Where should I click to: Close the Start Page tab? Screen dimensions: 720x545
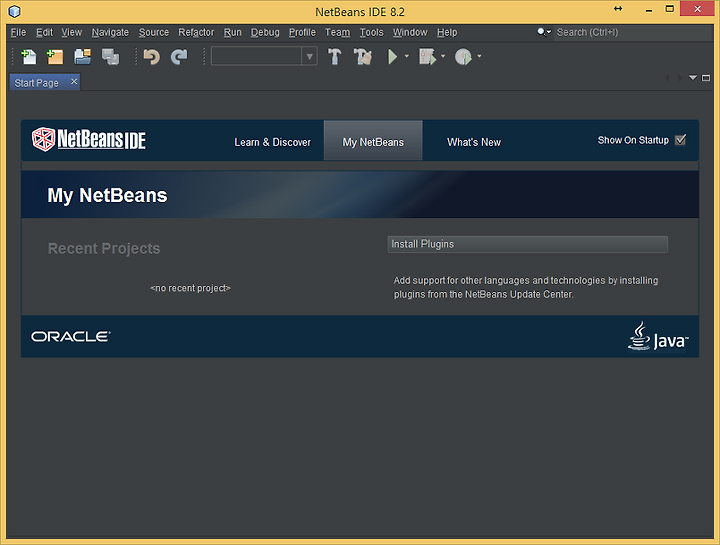(x=74, y=82)
